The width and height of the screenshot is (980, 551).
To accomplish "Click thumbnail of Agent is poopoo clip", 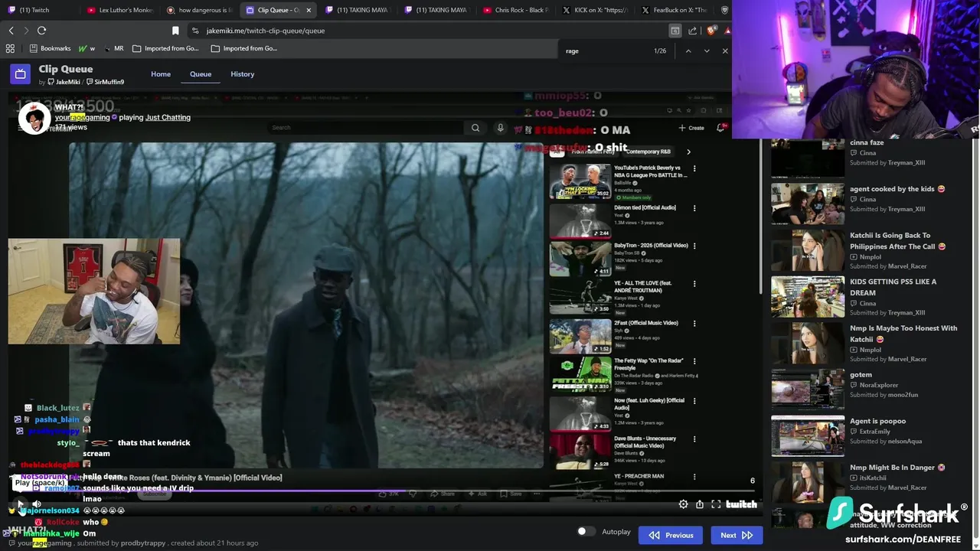I will [808, 435].
